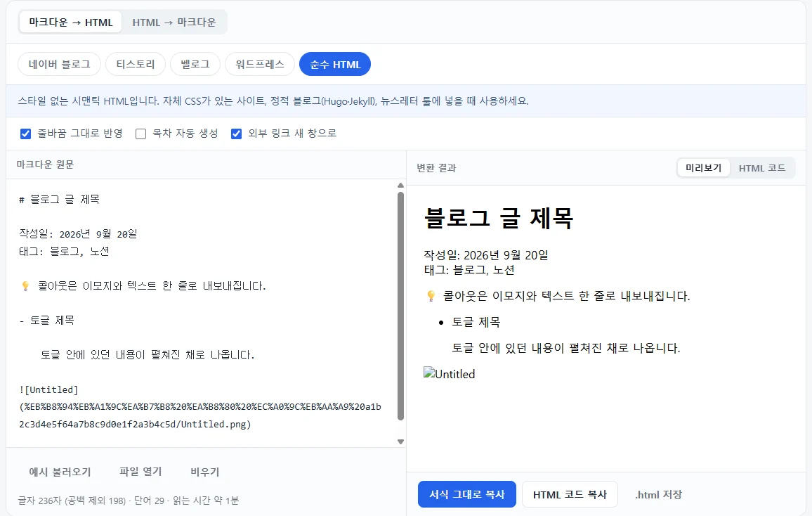Image resolution: width=812 pixels, height=516 pixels.
Task: Choose the 벨로그 platform preset
Action: [x=195, y=64]
